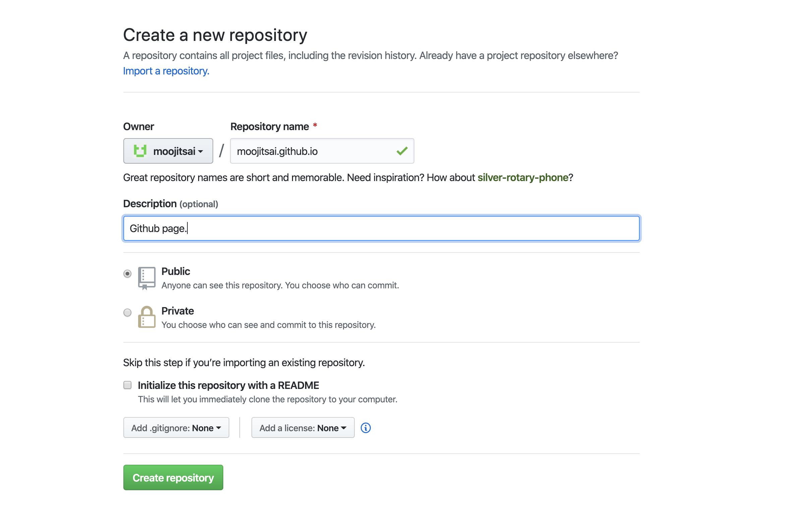Click 'Anyone can see this repository' description
This screenshot has width=812, height=513.
280,285
